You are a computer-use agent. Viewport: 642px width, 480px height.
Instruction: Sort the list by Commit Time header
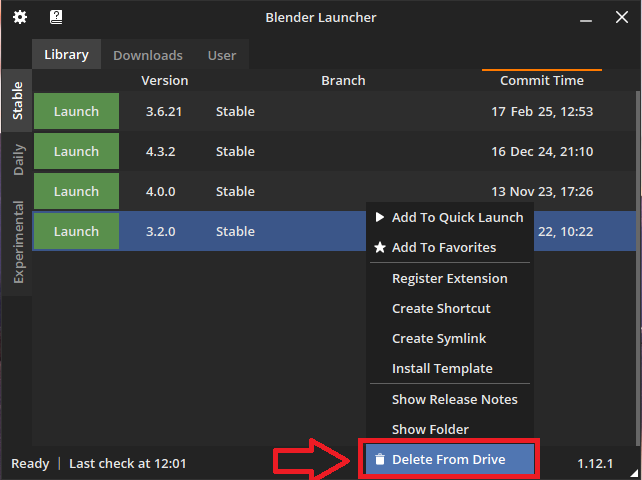[542, 80]
